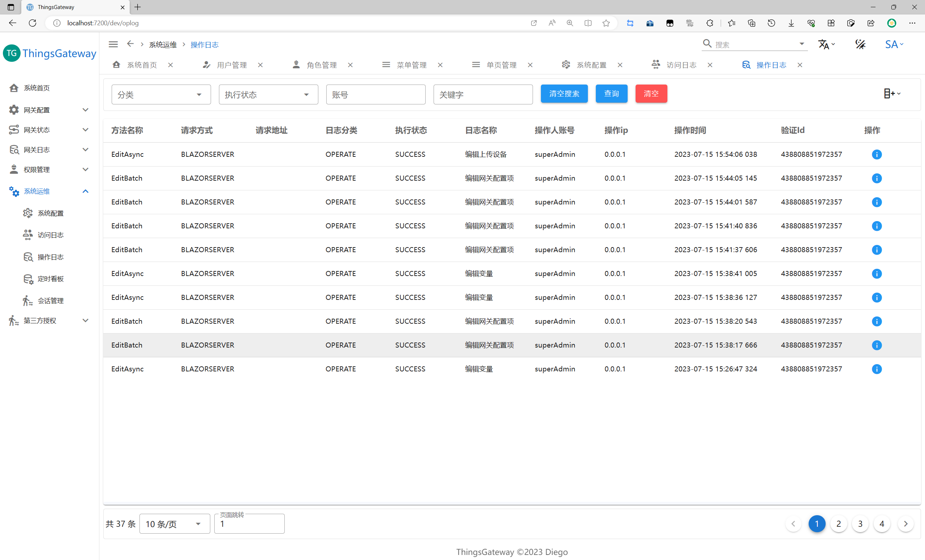
Task: Open the 执行状态 filter dropdown
Action: pyautogui.click(x=268, y=95)
